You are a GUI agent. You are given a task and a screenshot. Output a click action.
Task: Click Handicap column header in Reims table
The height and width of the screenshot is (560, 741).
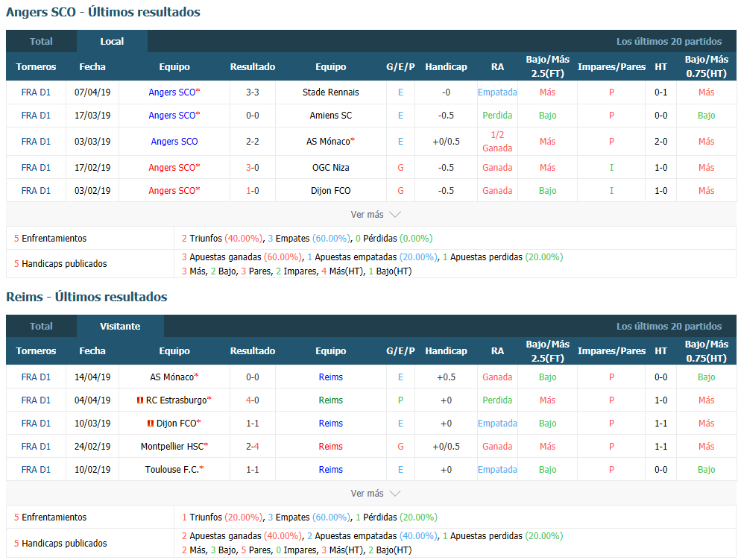tap(446, 351)
